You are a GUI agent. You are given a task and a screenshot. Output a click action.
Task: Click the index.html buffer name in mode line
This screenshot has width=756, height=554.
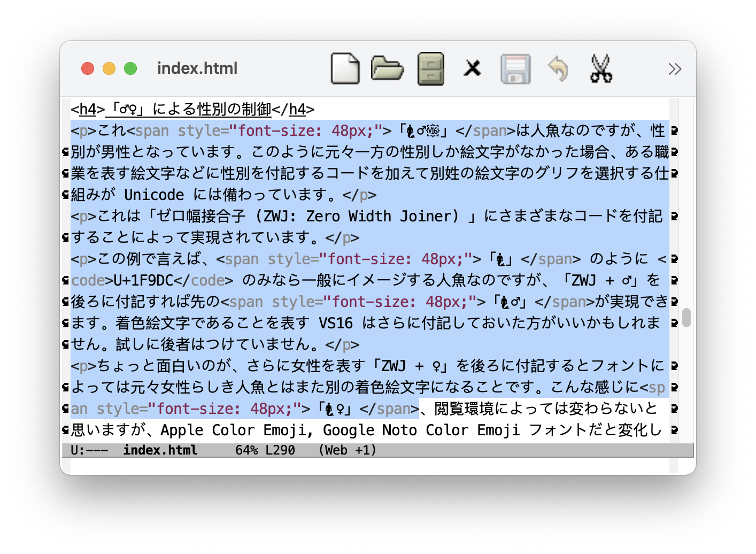tap(160, 450)
